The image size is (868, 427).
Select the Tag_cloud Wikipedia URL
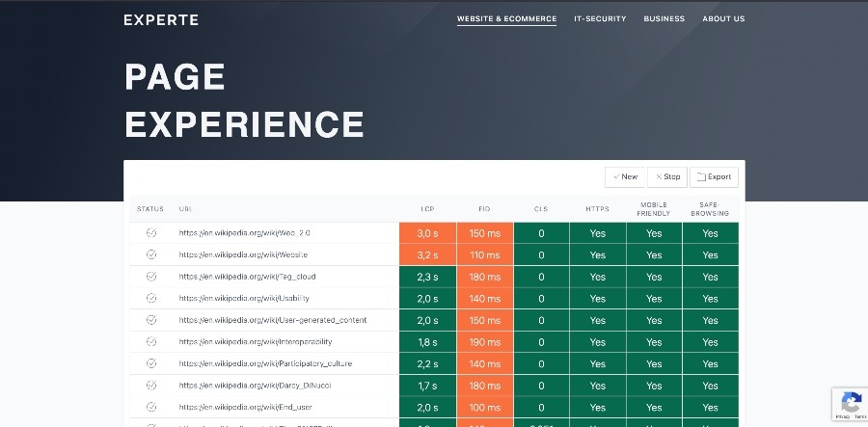[x=247, y=276]
